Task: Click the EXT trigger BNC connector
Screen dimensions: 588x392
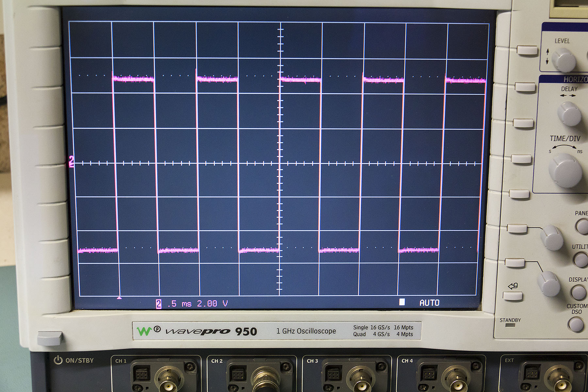Action: (559, 377)
